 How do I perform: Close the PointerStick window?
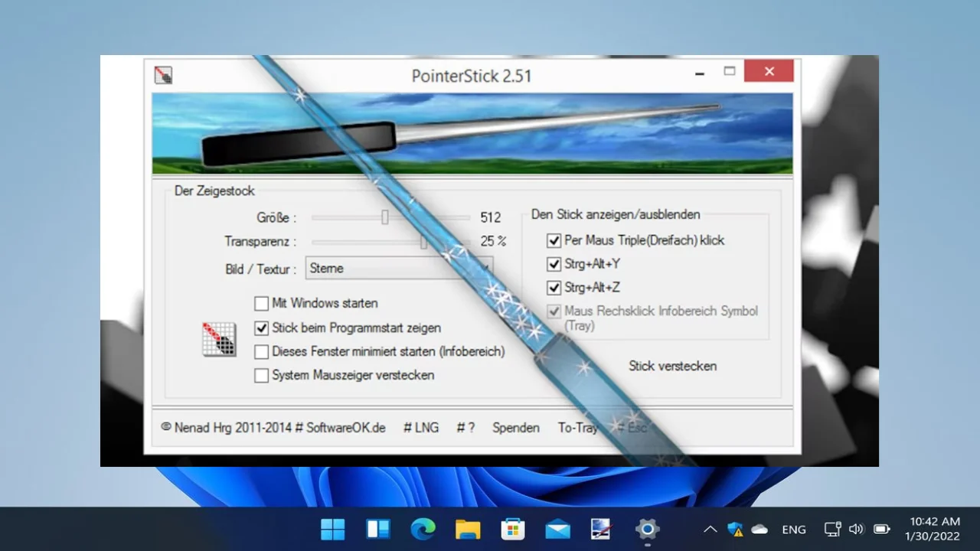769,72
